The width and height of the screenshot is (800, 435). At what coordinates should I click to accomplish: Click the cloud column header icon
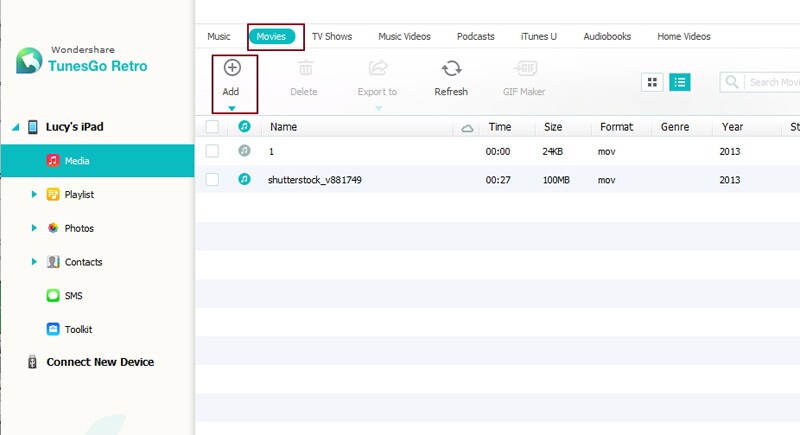pos(467,129)
